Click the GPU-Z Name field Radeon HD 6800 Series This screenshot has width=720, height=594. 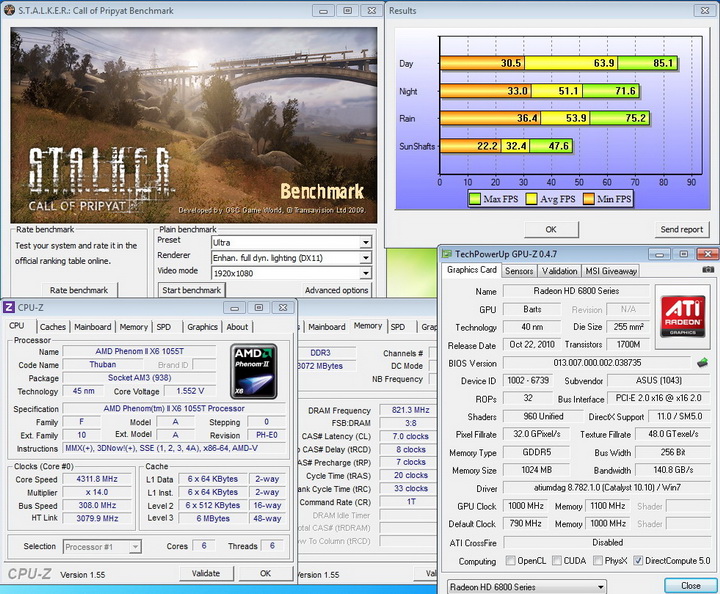point(576,291)
